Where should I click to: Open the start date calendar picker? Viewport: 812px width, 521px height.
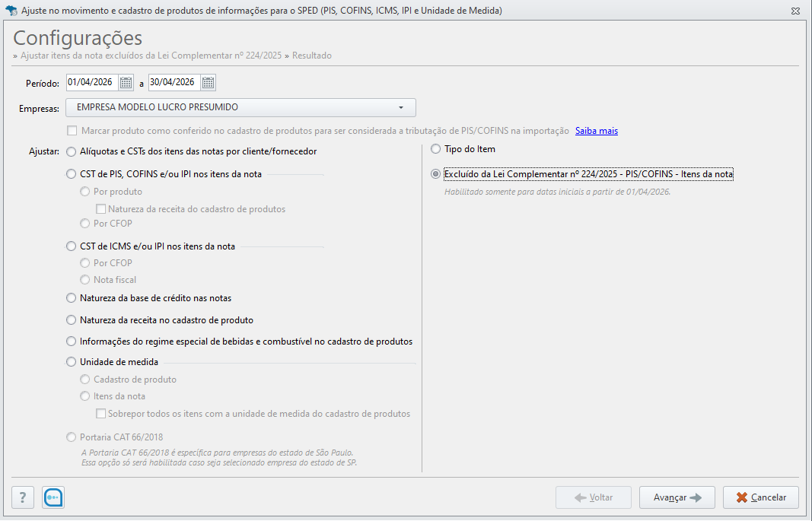pyautogui.click(x=126, y=82)
